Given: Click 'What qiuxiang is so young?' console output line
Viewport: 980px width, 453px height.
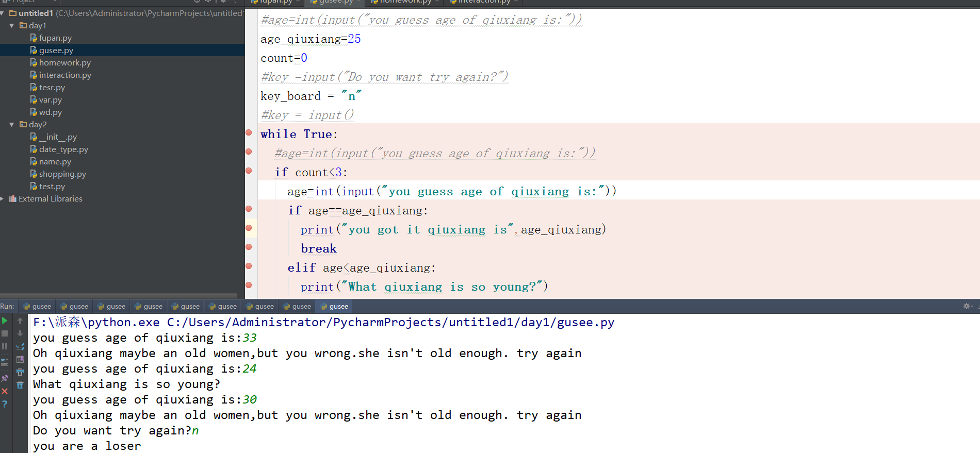Looking at the screenshot, I should point(127,384).
